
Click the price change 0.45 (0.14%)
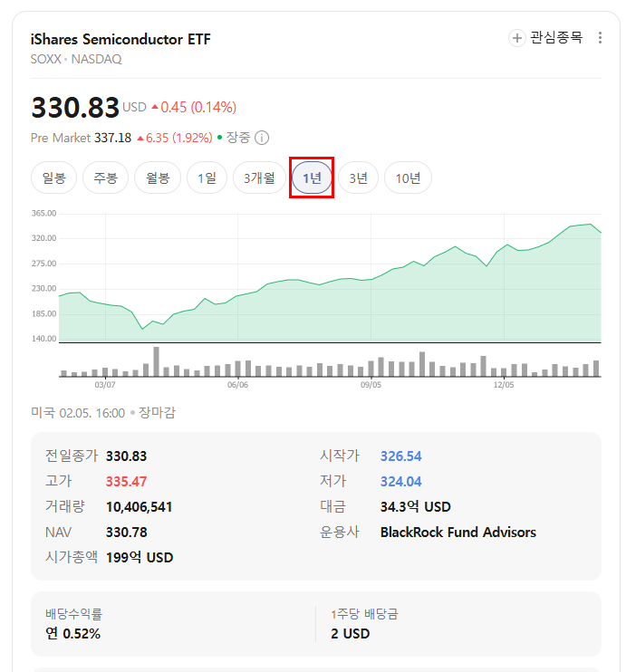click(x=194, y=107)
